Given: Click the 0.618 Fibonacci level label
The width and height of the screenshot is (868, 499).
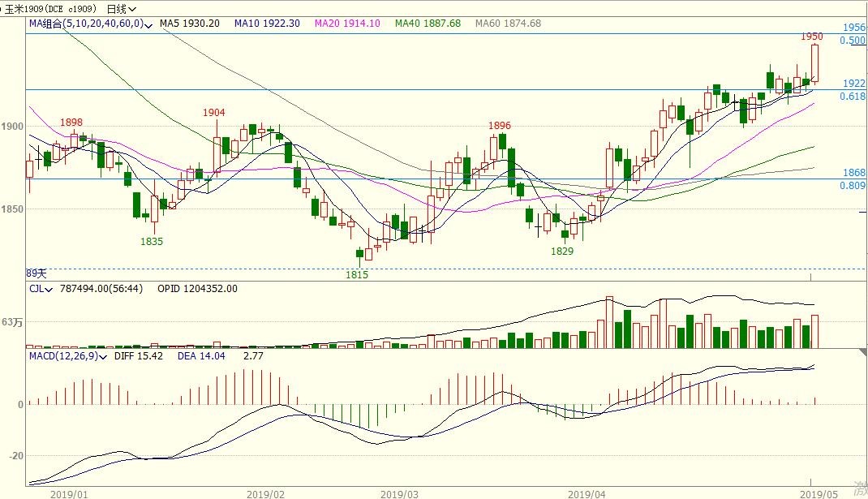Looking at the screenshot, I should coord(853,97).
